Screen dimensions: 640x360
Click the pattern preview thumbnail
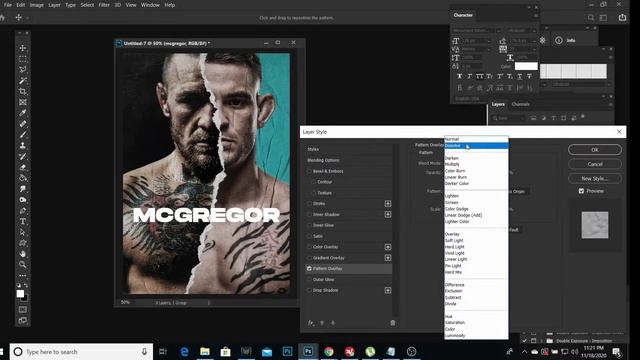point(595,225)
